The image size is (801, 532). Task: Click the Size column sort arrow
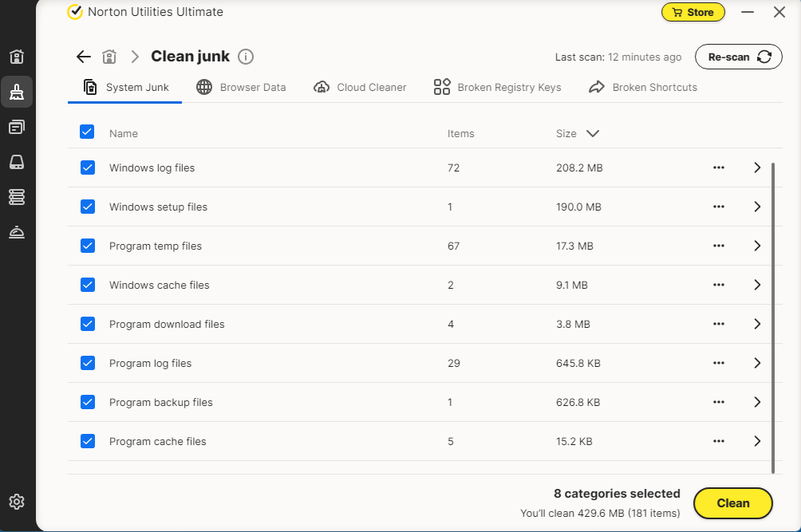pos(592,134)
